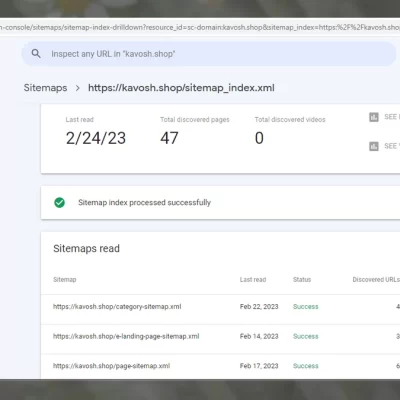
Task: Open the second SEE report chart icon
Action: (374, 146)
